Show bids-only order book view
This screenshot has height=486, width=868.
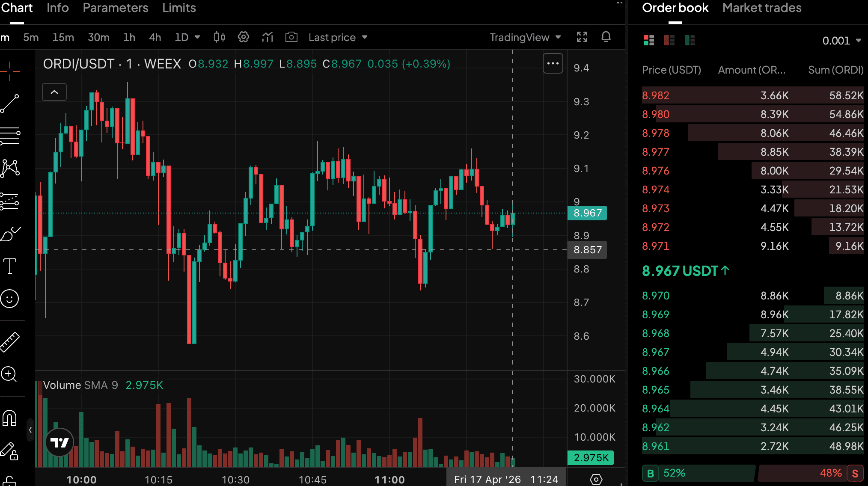[x=690, y=40]
